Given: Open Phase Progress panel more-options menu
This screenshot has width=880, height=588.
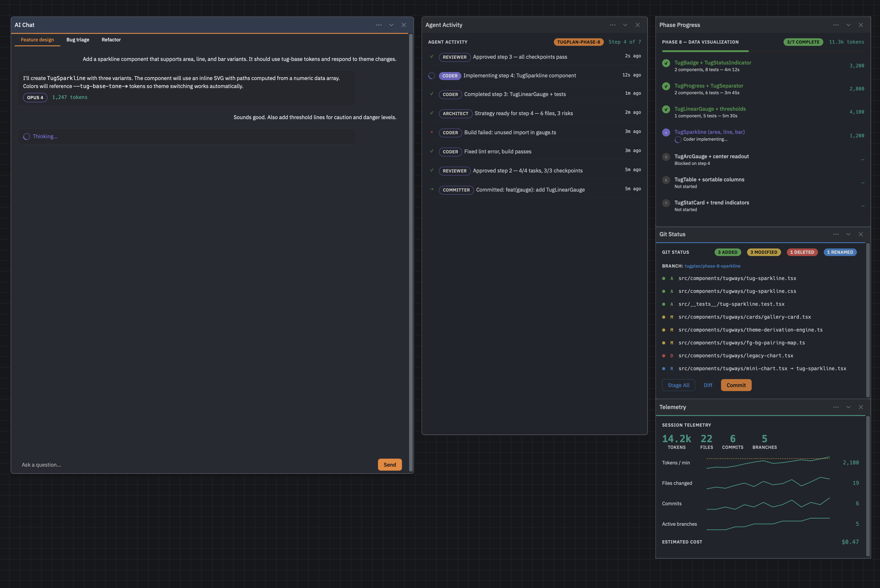Looking at the screenshot, I should pyautogui.click(x=836, y=25).
